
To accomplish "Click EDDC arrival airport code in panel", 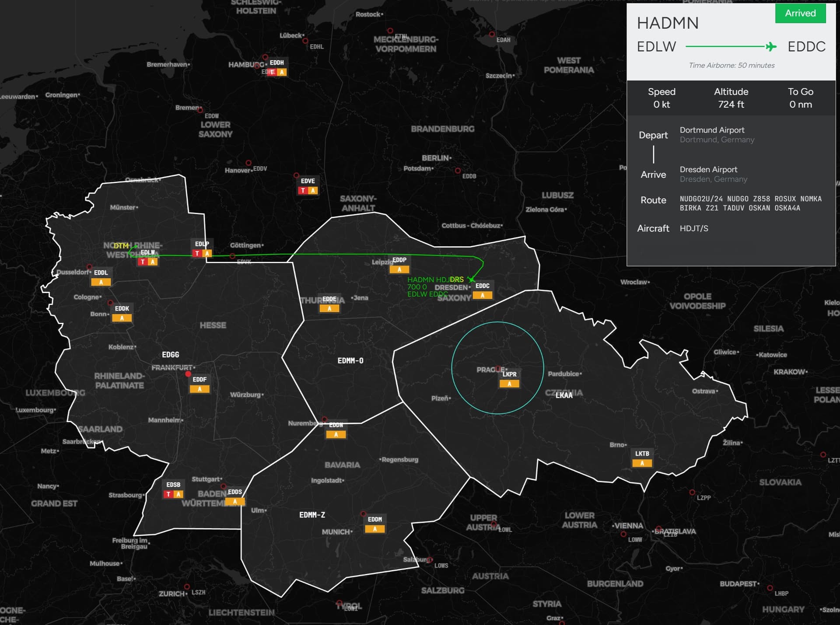I will 806,47.
